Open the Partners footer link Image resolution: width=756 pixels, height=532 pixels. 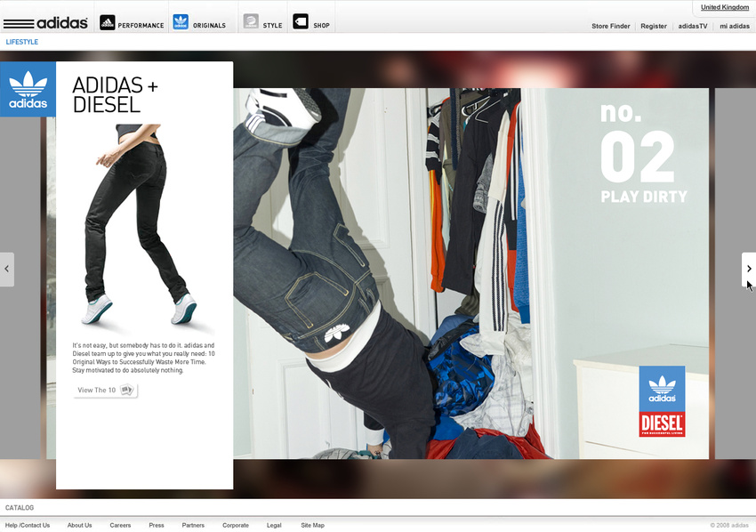pos(193,525)
